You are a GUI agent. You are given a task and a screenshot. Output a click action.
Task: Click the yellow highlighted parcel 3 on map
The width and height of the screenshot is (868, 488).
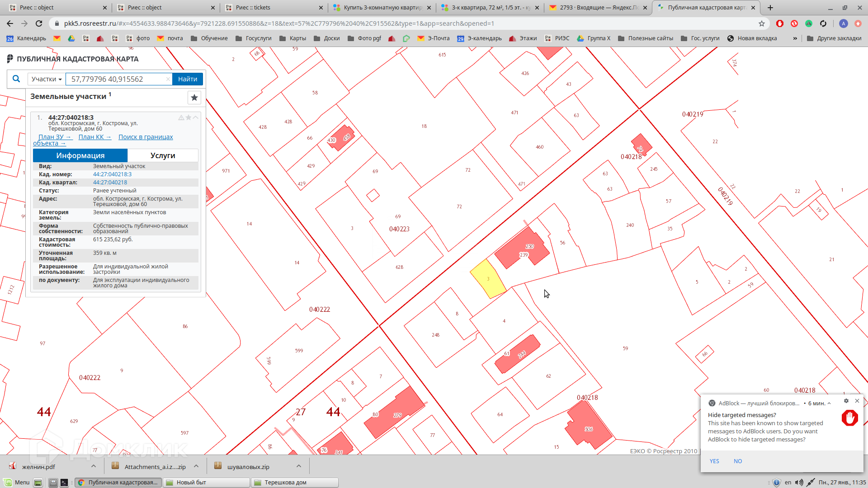[x=488, y=279]
